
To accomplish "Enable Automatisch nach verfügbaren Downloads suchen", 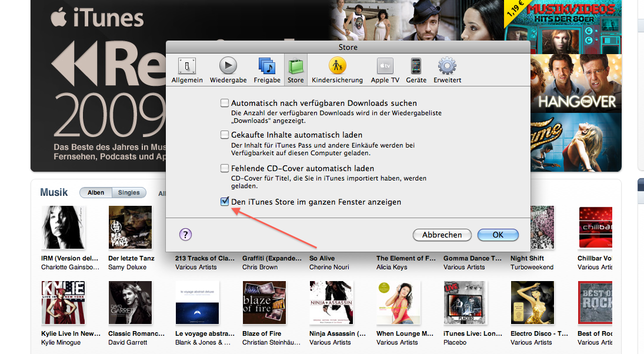I will pyautogui.click(x=225, y=103).
